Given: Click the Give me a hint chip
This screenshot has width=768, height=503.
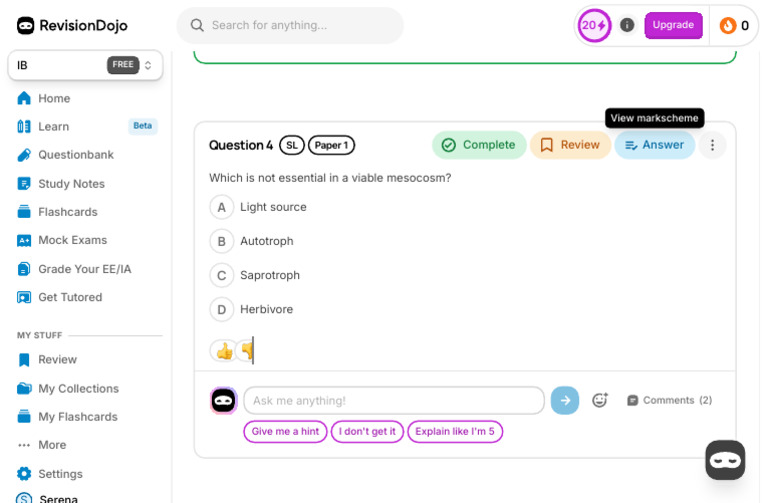Looking at the screenshot, I should pyautogui.click(x=285, y=431).
